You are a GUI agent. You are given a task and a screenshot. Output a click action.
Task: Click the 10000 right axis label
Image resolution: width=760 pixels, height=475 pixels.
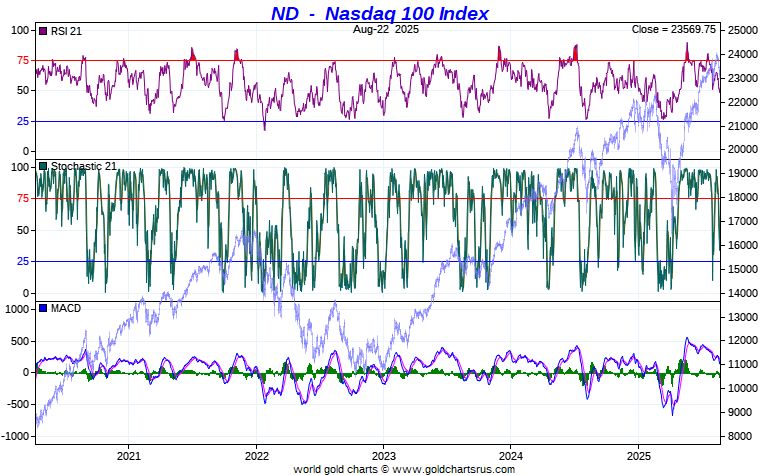743,389
